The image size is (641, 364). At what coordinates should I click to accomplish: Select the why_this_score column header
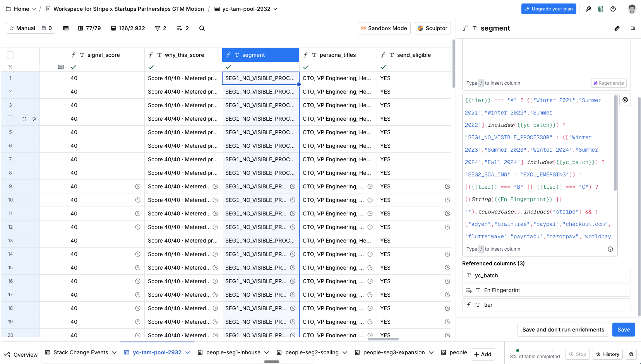coord(183,55)
